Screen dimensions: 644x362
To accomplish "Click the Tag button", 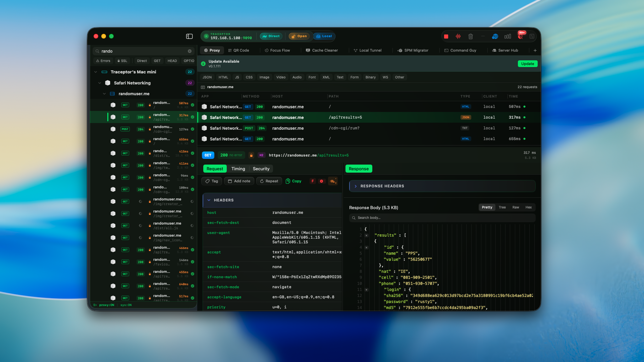I will (x=212, y=181).
